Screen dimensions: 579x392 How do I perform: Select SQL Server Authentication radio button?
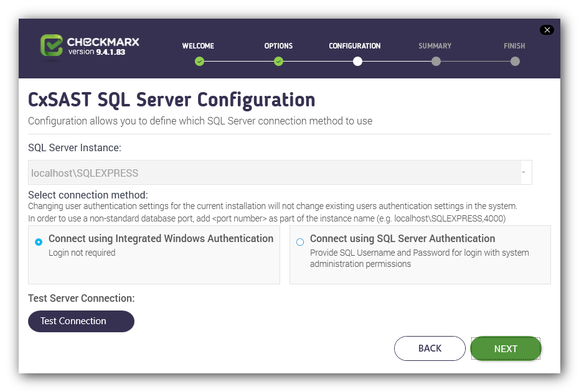(300, 242)
